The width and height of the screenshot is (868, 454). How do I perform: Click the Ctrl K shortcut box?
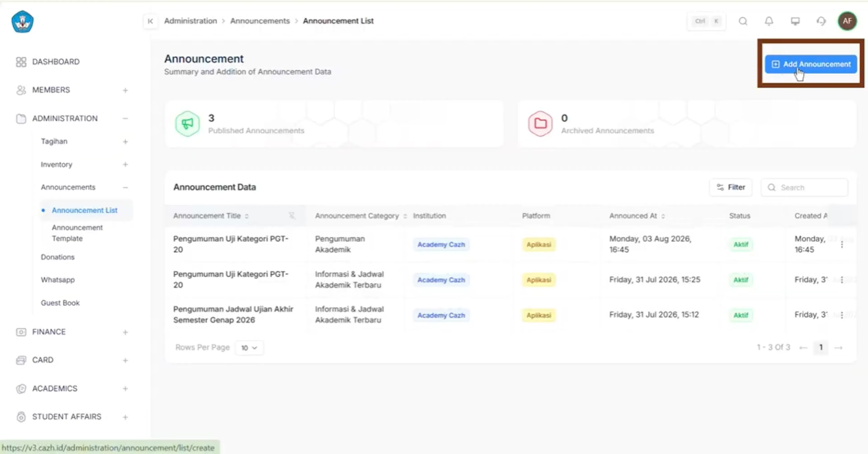click(707, 21)
